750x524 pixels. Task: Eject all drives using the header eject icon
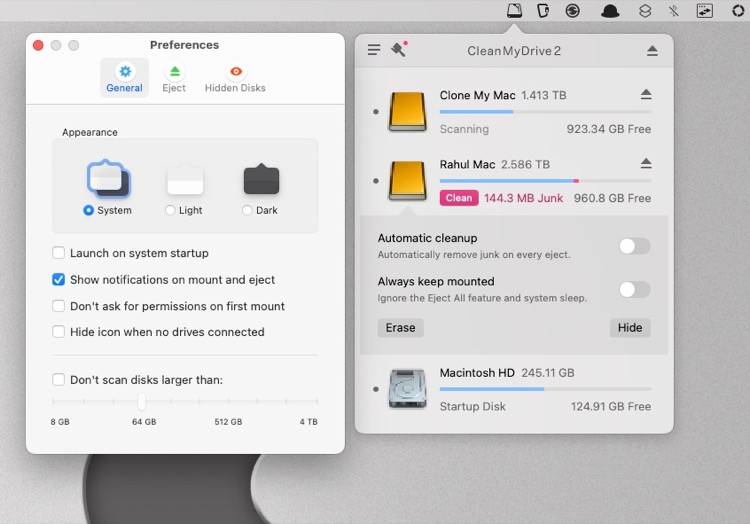click(652, 51)
